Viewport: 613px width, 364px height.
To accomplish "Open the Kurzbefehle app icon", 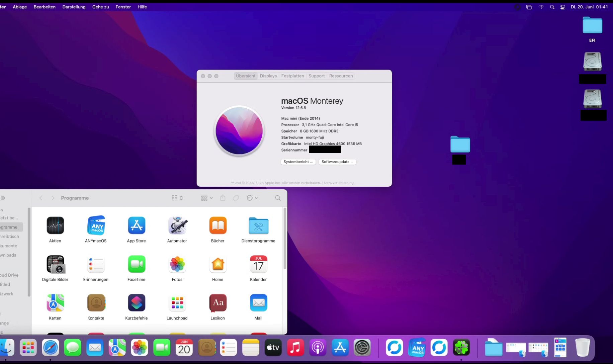I will click(x=136, y=303).
